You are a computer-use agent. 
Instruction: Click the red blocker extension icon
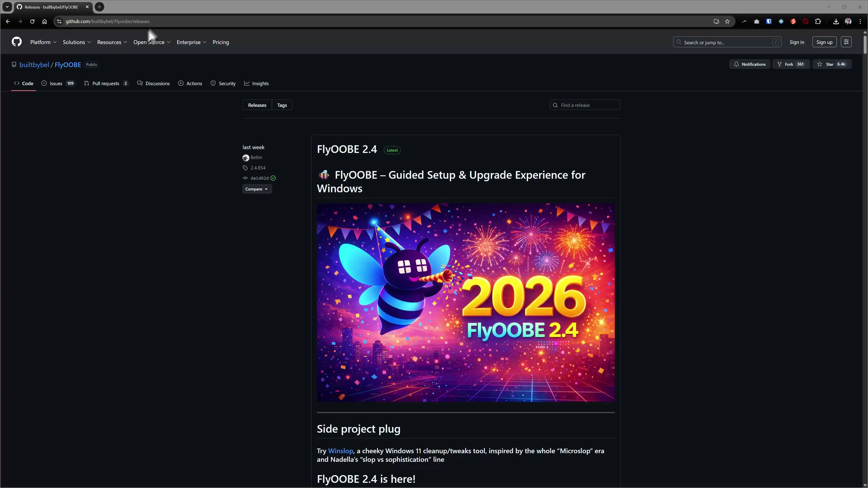[805, 21]
